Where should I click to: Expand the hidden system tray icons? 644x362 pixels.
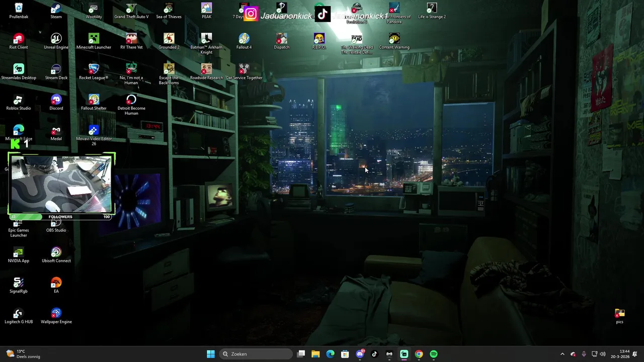tap(562, 354)
